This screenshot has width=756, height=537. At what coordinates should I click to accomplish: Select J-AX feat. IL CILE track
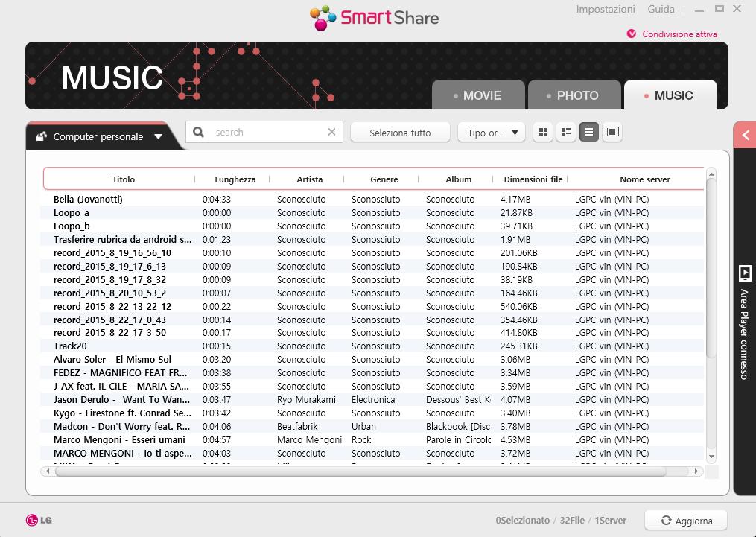(372, 387)
